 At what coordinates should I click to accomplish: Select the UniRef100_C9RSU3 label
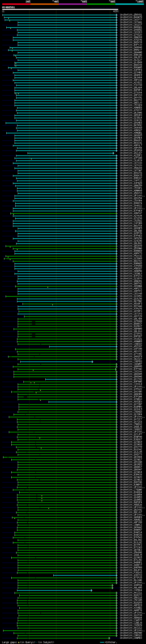pos(131,635)
